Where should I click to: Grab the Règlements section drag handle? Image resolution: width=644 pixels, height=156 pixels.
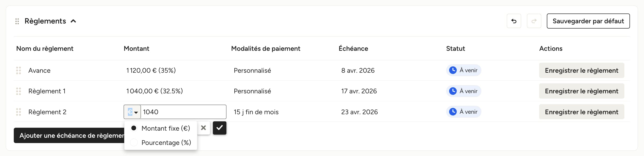coord(17,21)
